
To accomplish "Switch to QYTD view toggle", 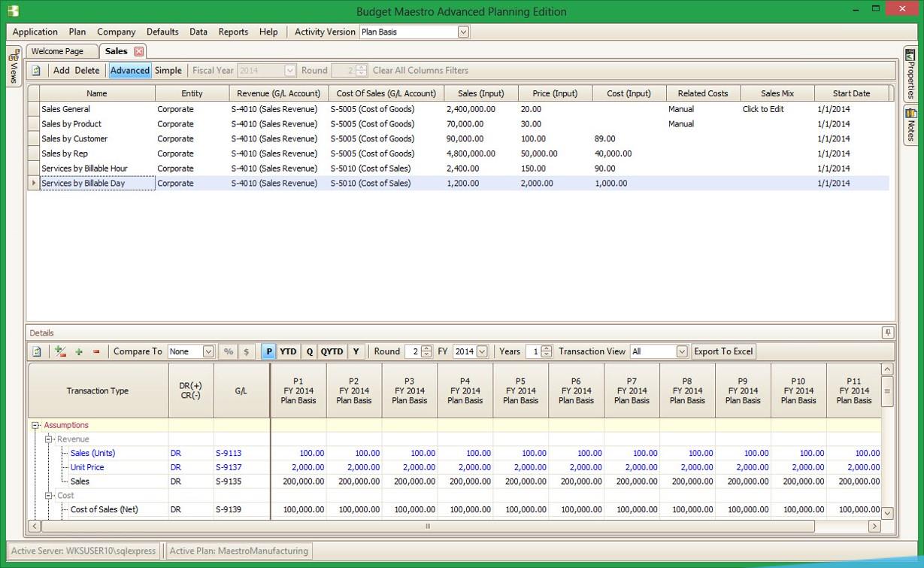I will pyautogui.click(x=332, y=351).
